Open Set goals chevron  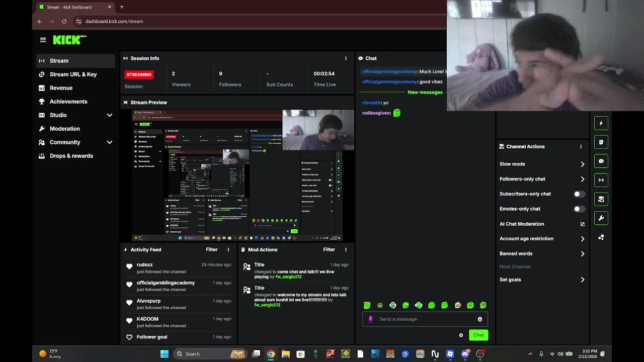583,280
